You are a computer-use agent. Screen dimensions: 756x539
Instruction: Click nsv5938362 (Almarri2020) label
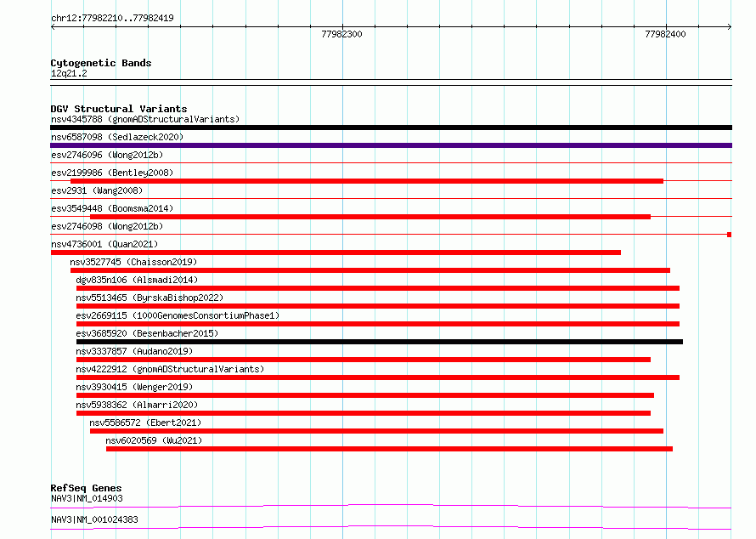[137, 405]
